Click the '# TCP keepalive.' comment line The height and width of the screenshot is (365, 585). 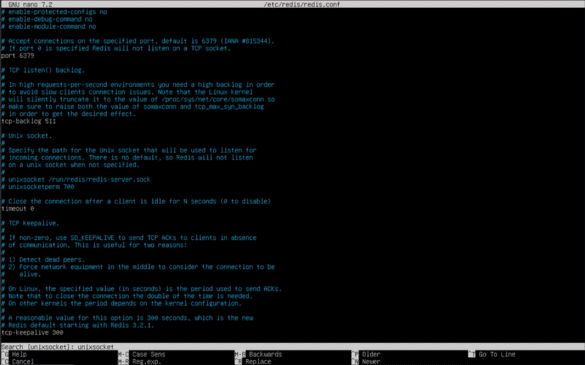coord(30,223)
